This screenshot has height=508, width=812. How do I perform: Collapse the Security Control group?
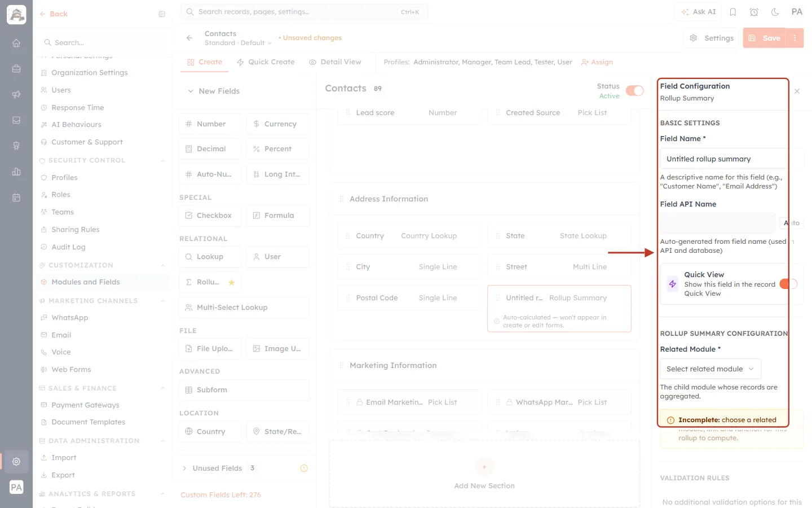tap(163, 160)
